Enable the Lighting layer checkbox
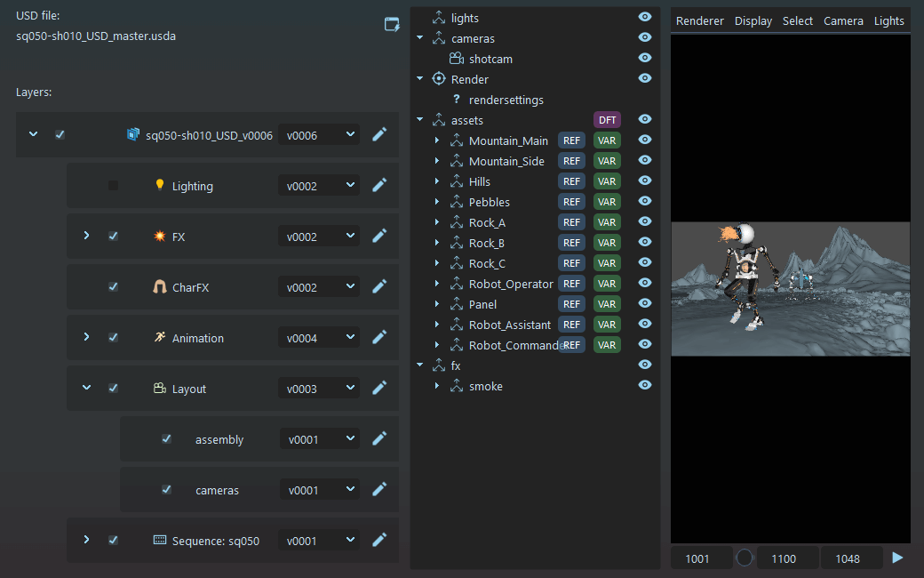The height and width of the screenshot is (578, 924). pos(113,186)
